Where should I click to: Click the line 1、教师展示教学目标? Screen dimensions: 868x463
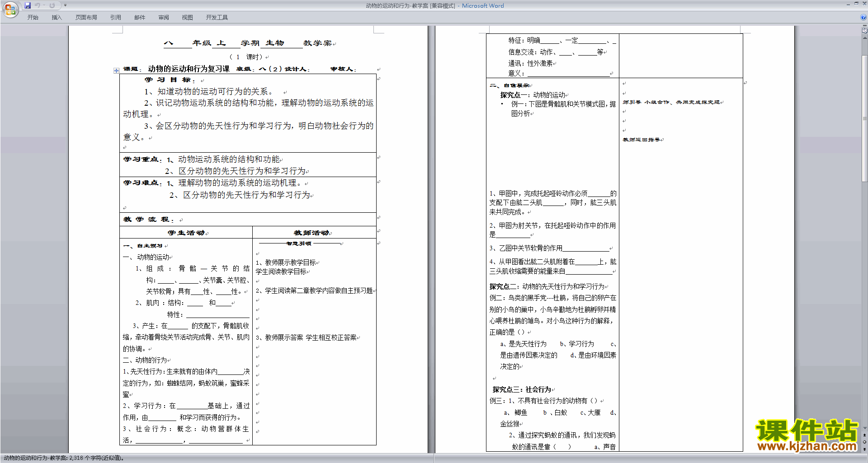pos(286,262)
